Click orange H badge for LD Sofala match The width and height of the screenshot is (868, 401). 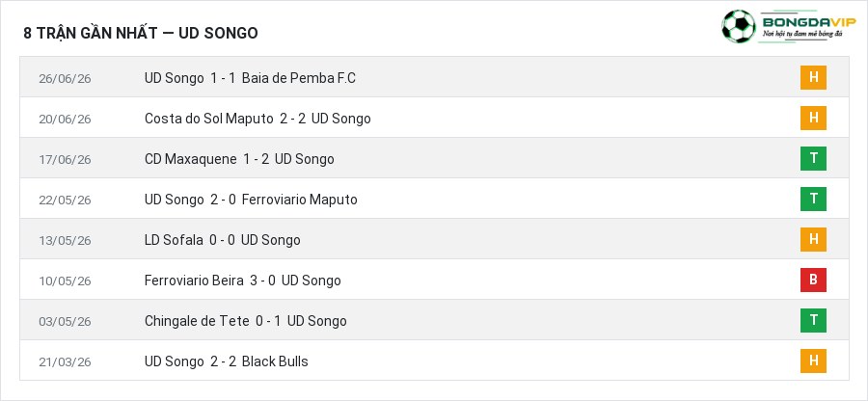(x=813, y=239)
